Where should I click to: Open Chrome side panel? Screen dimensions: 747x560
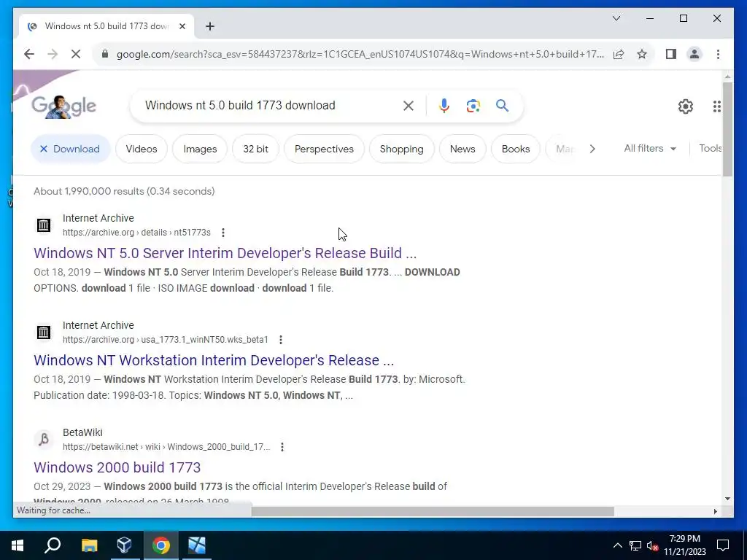(671, 54)
